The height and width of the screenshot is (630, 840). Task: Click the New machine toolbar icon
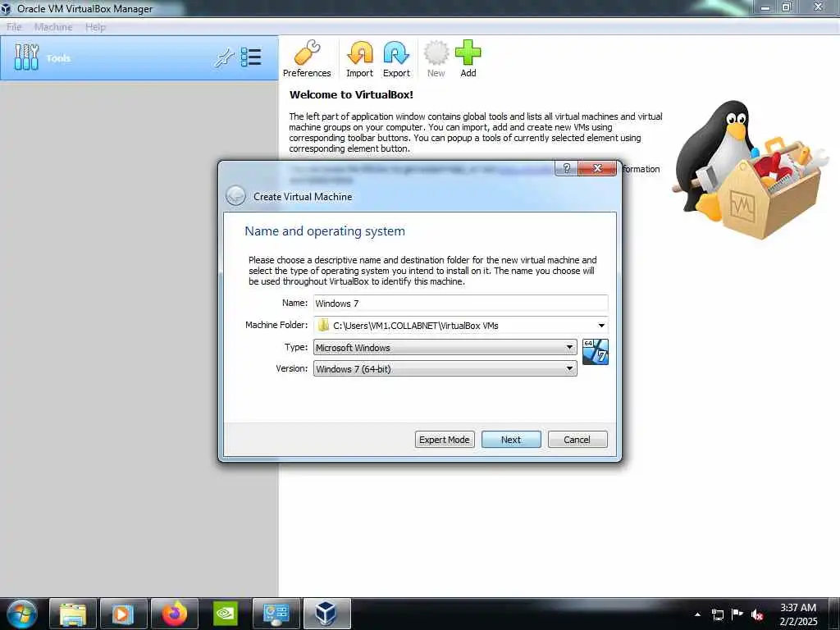point(436,59)
